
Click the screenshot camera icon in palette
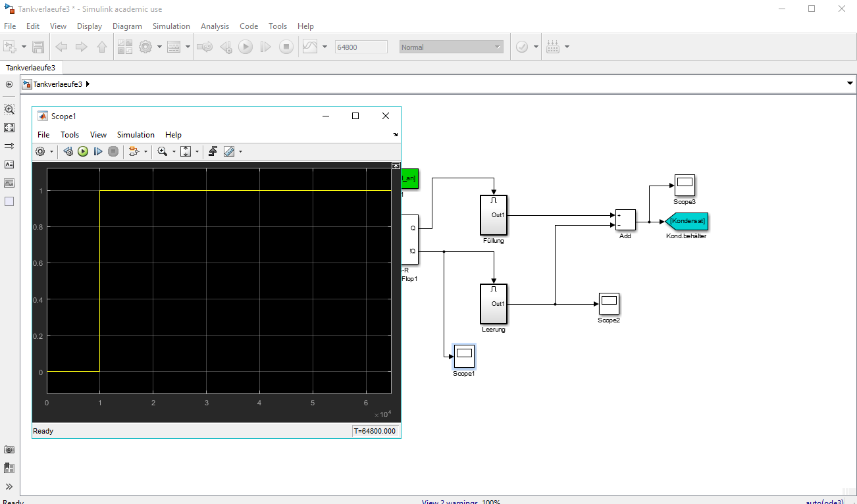pyautogui.click(x=9, y=449)
